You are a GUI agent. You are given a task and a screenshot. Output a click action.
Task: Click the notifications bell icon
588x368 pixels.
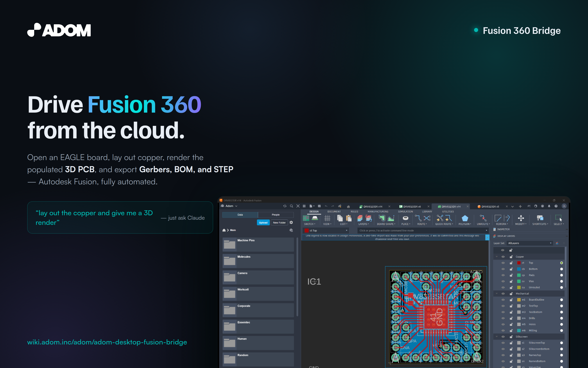coord(549,206)
